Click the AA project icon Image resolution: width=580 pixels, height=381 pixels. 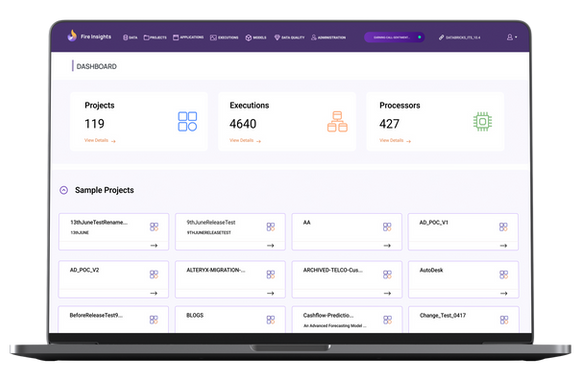(387, 226)
